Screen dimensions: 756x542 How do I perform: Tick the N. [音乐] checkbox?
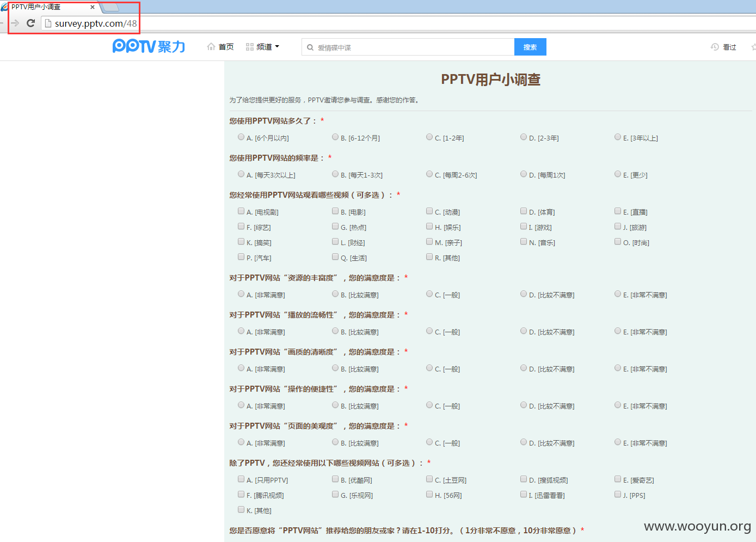[x=524, y=242]
